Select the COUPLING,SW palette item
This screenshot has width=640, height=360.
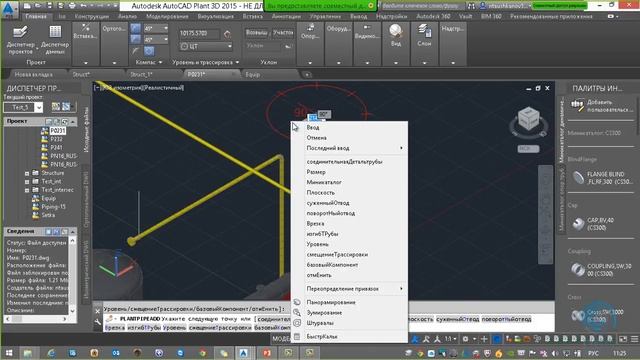600,270
